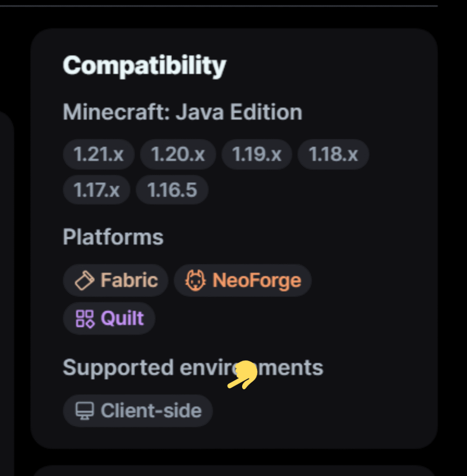Click the yellow pointing hand emoji
The image size is (467, 476).
pos(243,375)
